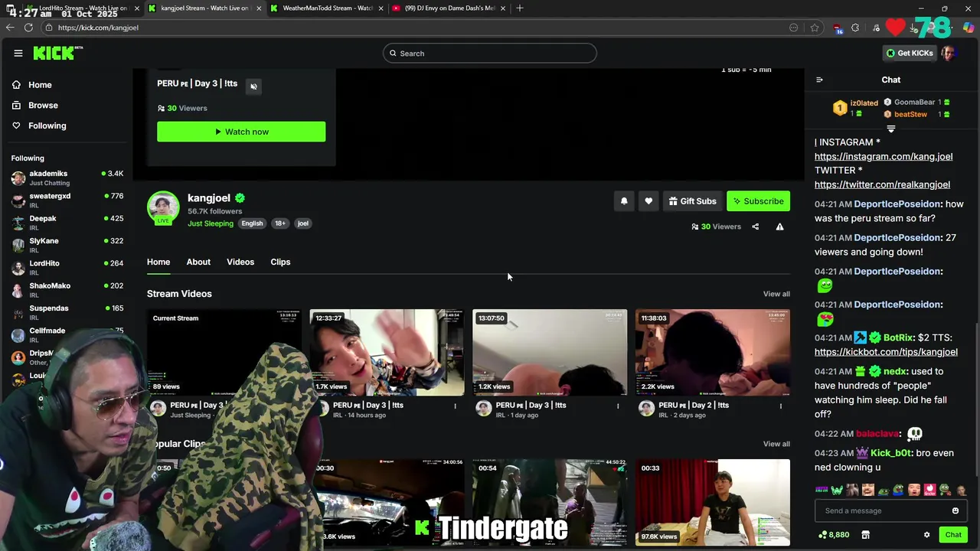Focus the Send a message input
Screen dimensions: 980x551
(884, 510)
